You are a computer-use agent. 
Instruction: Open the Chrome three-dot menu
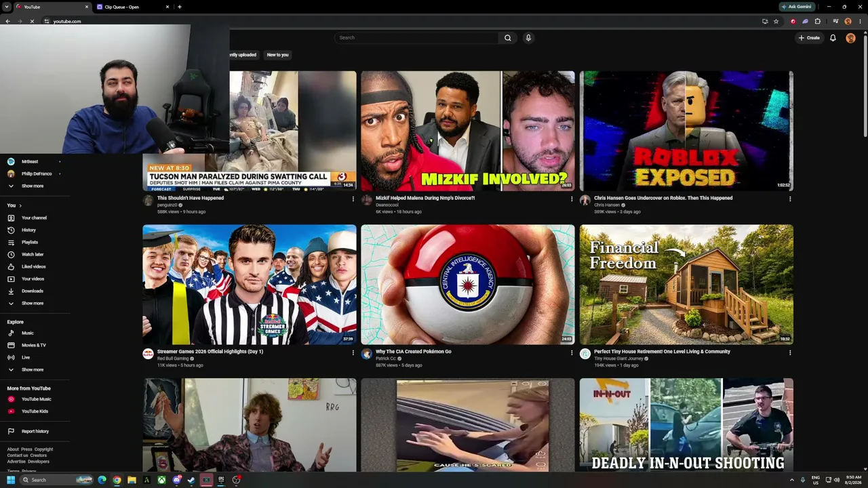coord(860,21)
